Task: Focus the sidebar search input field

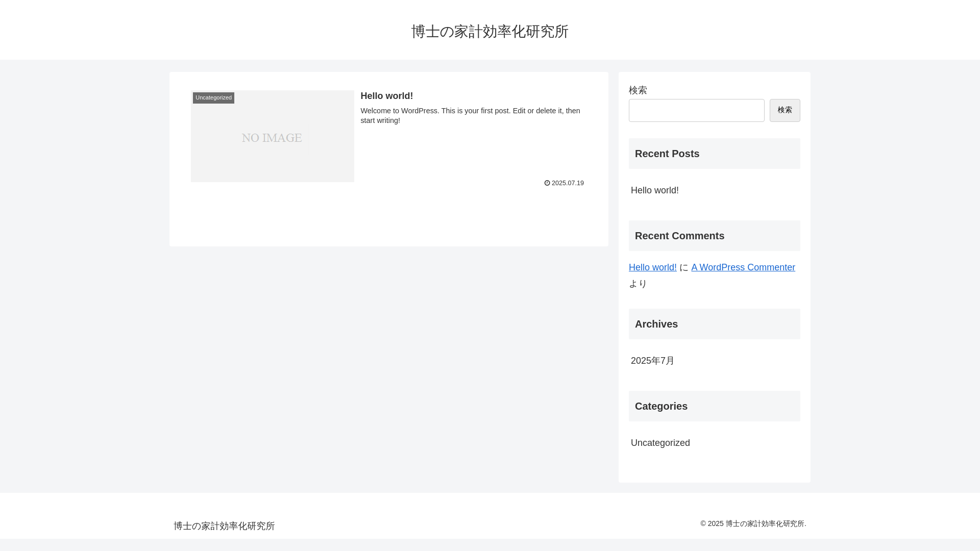Action: pos(696,110)
